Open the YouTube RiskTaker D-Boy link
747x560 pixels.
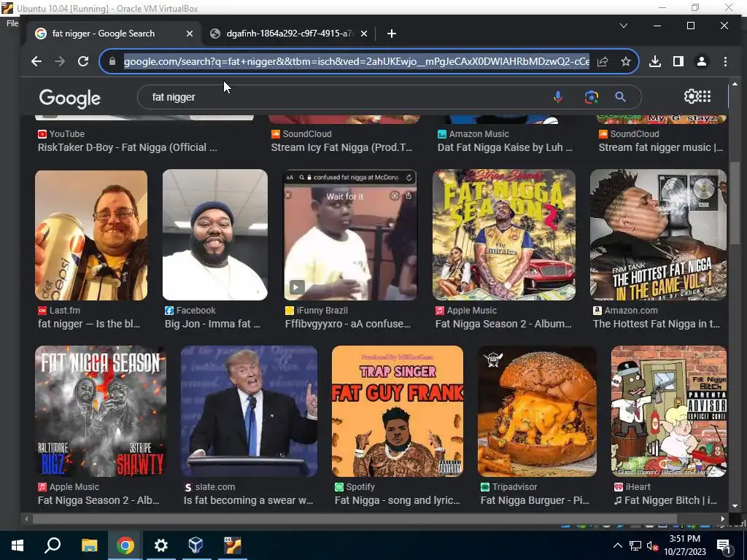pyautogui.click(x=127, y=147)
